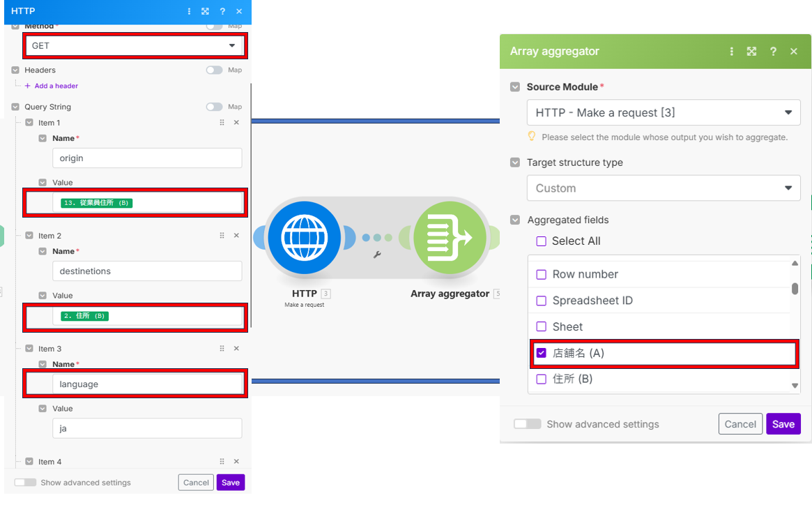
Task: Expand Array aggregator panel to fullscreen
Action: click(751, 52)
